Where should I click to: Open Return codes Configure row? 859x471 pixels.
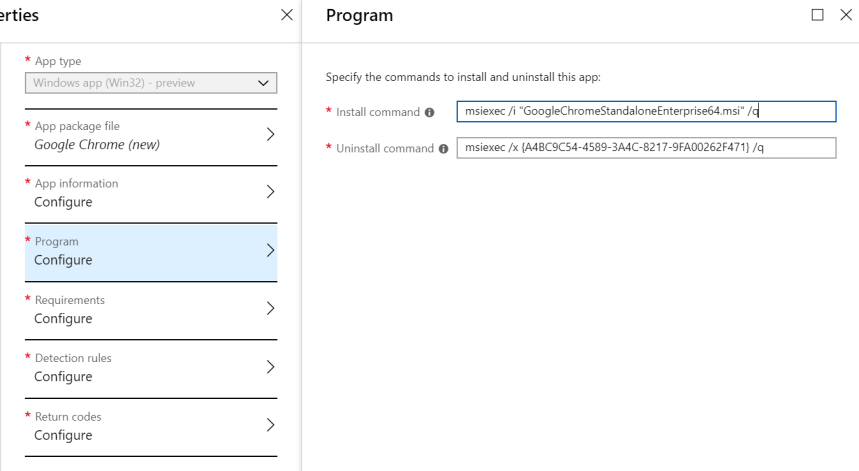151,427
